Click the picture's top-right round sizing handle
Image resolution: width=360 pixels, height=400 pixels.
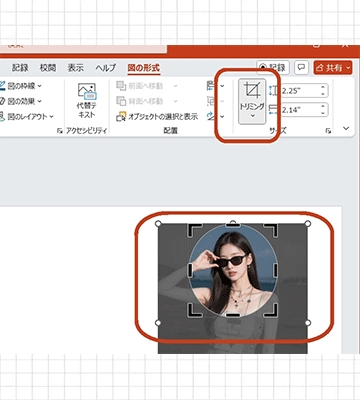click(x=308, y=223)
